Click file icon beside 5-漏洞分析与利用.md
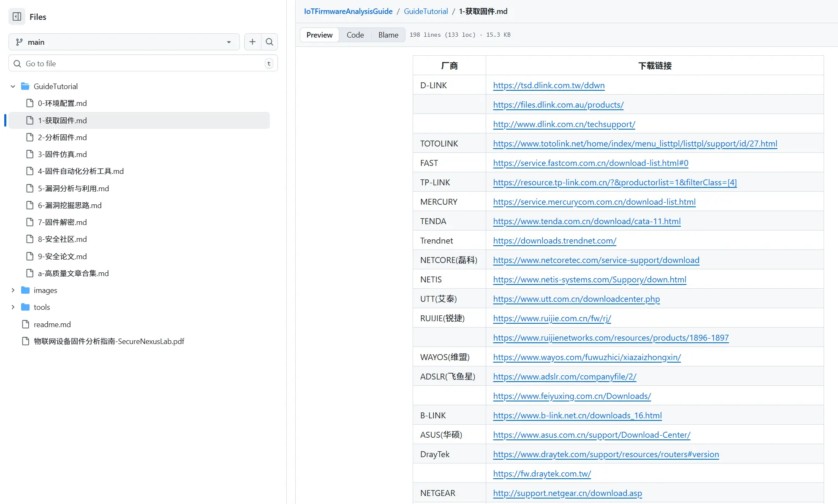 tap(30, 189)
